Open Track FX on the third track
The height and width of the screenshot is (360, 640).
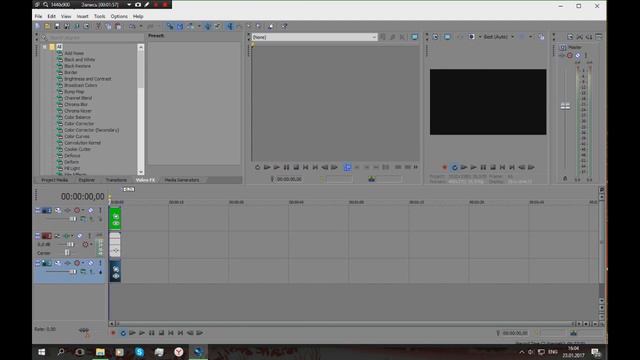click(x=67, y=263)
